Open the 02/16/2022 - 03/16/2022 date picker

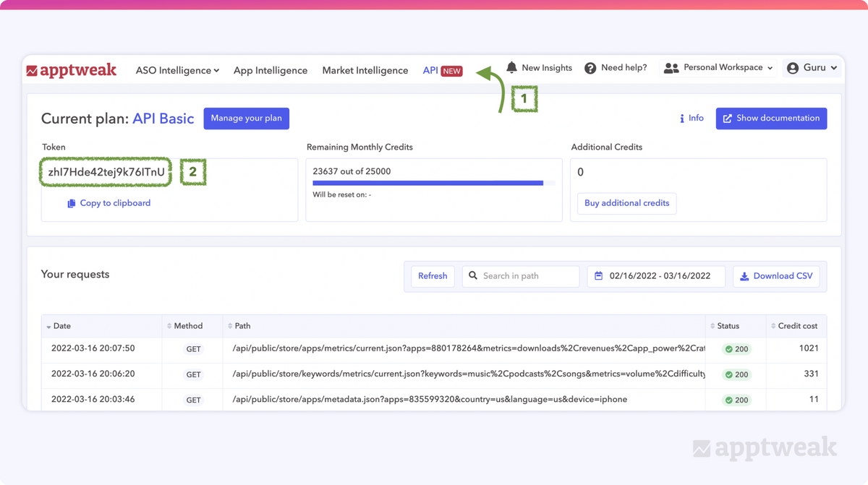point(656,276)
